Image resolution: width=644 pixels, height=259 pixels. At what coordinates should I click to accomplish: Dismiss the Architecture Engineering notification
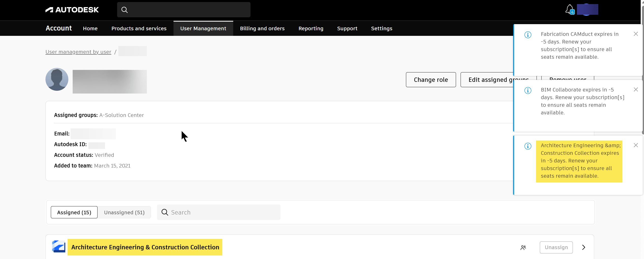click(636, 145)
